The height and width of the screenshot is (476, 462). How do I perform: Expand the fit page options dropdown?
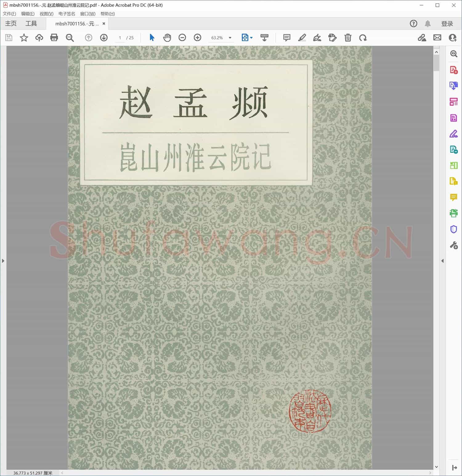click(x=251, y=38)
